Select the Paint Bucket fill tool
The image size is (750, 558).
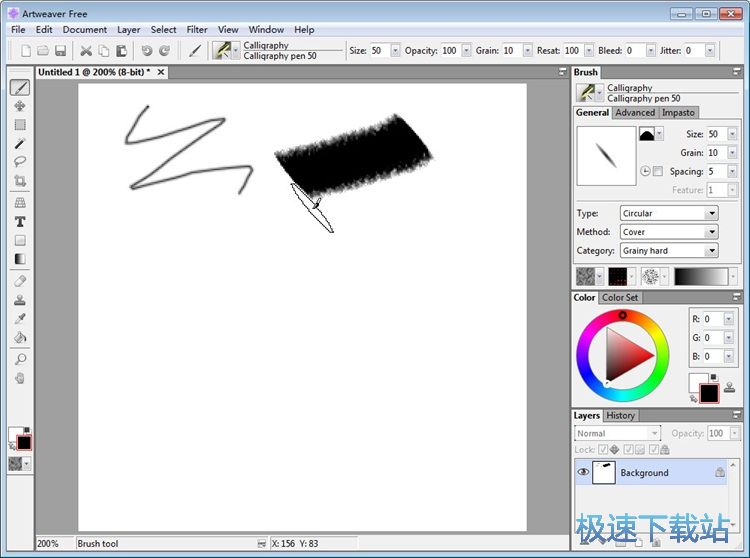click(x=20, y=338)
